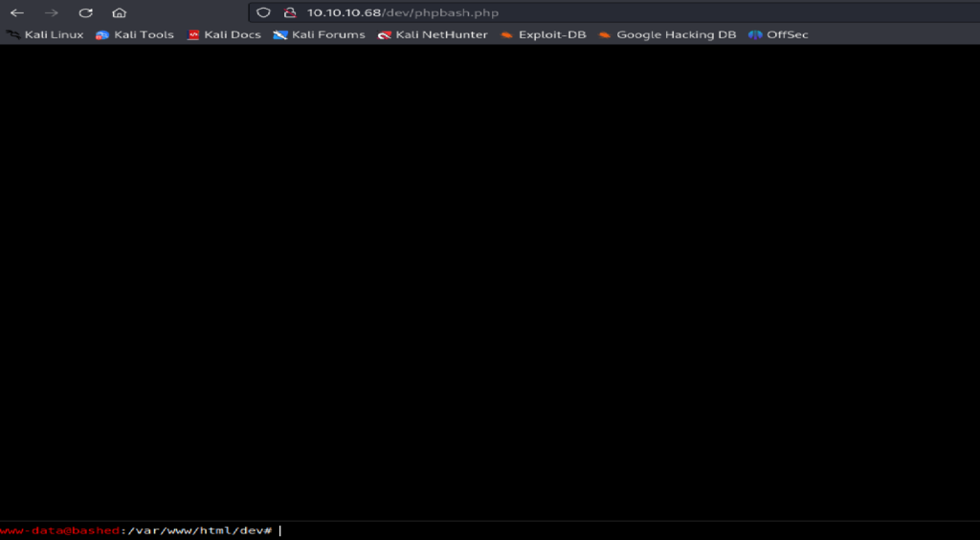View the insecure connection lock icon
980x540 pixels.
[x=289, y=12]
